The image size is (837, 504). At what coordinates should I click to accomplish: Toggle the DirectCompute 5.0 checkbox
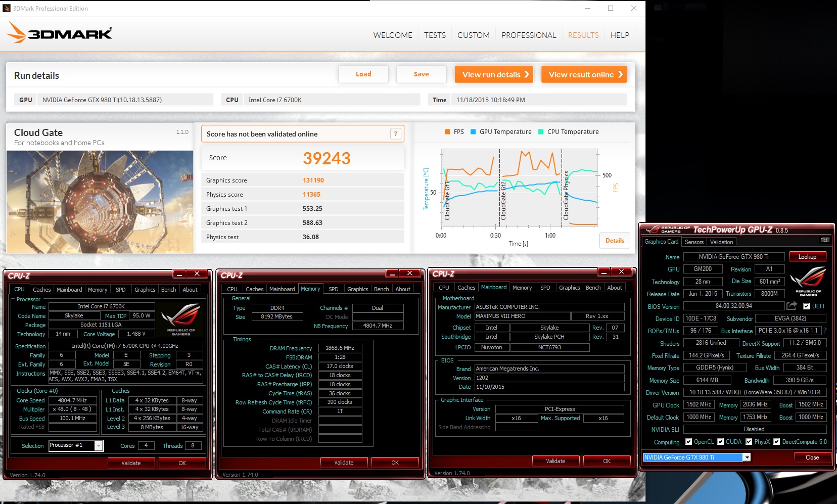coord(776,442)
